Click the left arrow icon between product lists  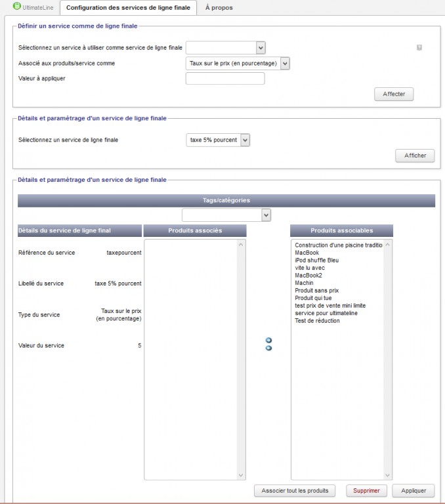click(x=269, y=348)
